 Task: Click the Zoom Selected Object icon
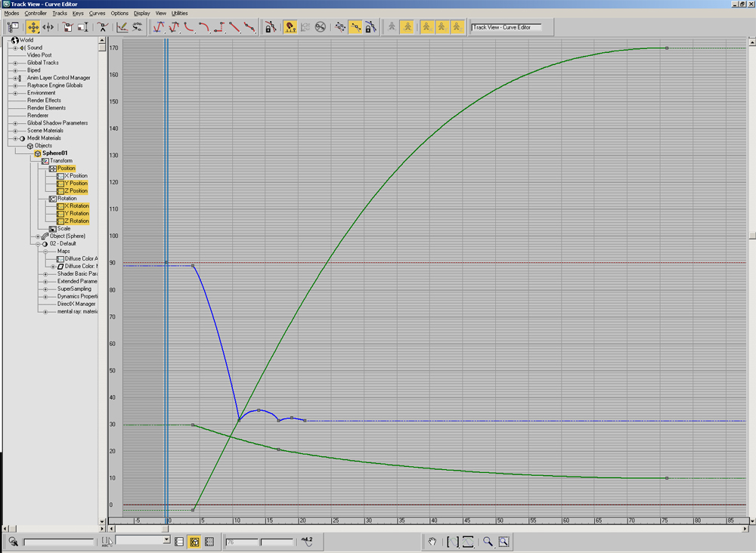coord(13,542)
